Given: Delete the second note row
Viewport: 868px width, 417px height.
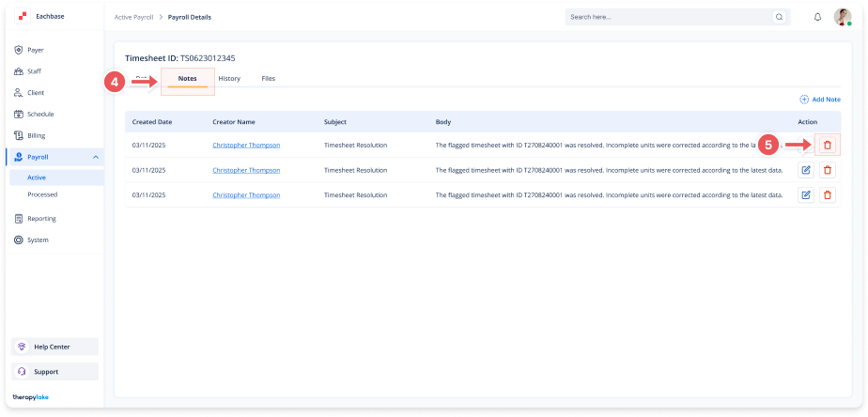Looking at the screenshot, I should [828, 170].
